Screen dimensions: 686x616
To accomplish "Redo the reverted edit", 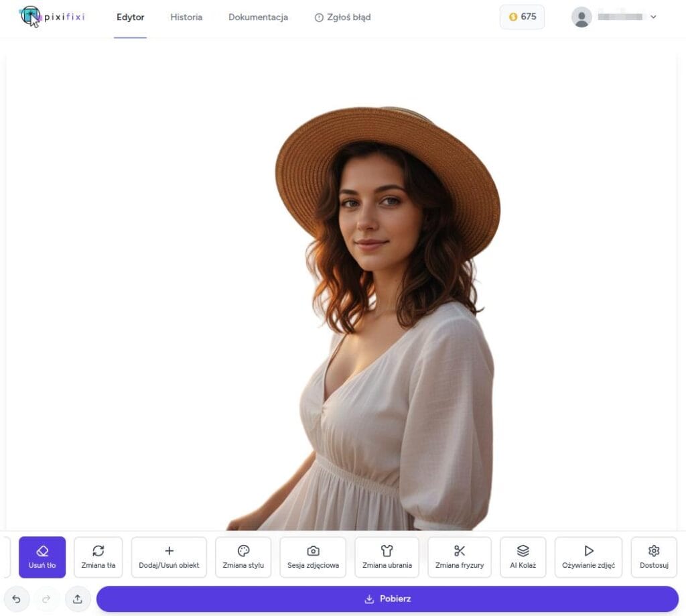I will [47, 599].
